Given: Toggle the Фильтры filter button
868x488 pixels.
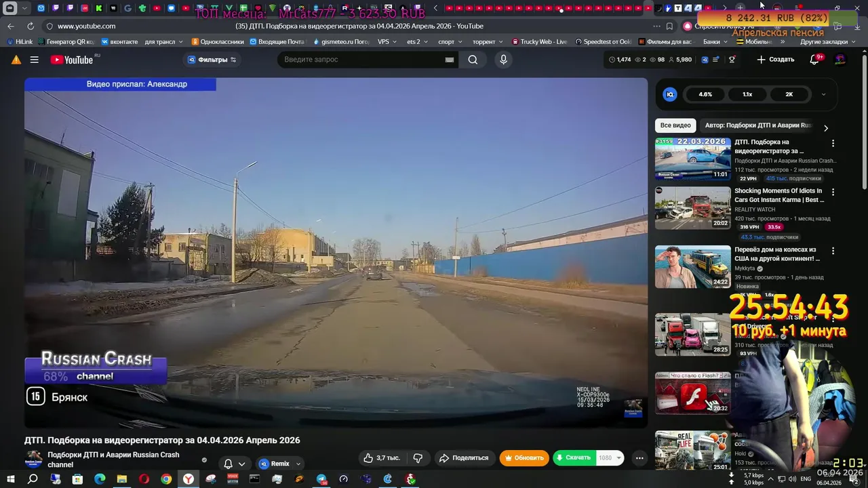Looking at the screenshot, I should tap(212, 60).
